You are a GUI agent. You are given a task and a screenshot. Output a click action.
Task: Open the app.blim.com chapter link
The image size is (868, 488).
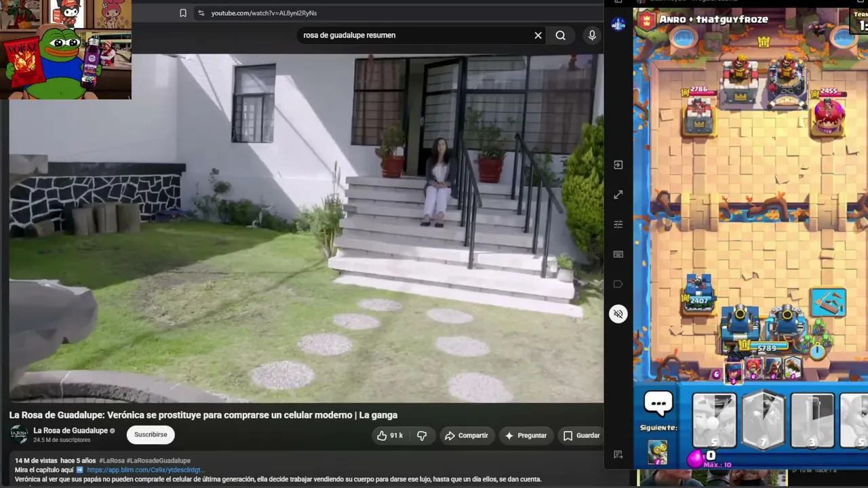tap(146, 470)
